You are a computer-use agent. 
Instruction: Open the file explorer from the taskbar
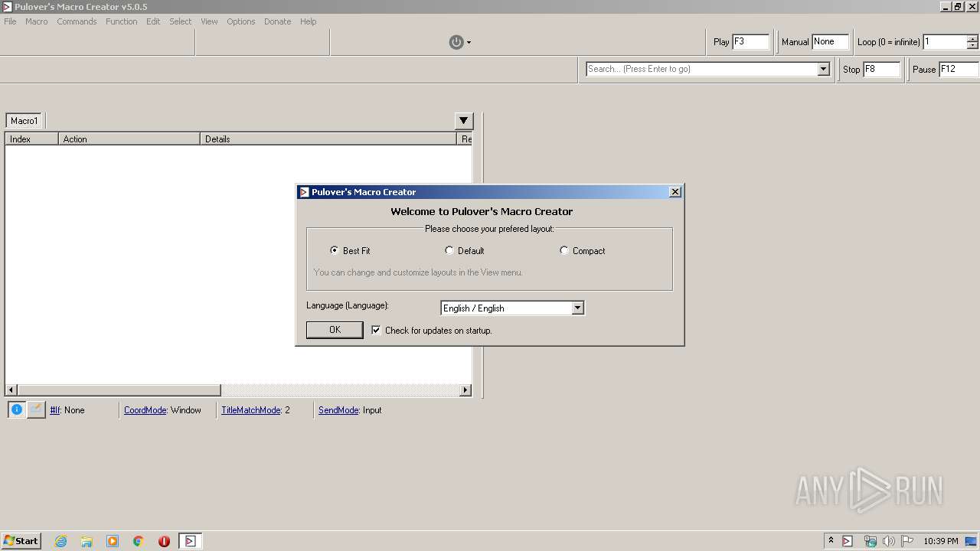(87, 541)
